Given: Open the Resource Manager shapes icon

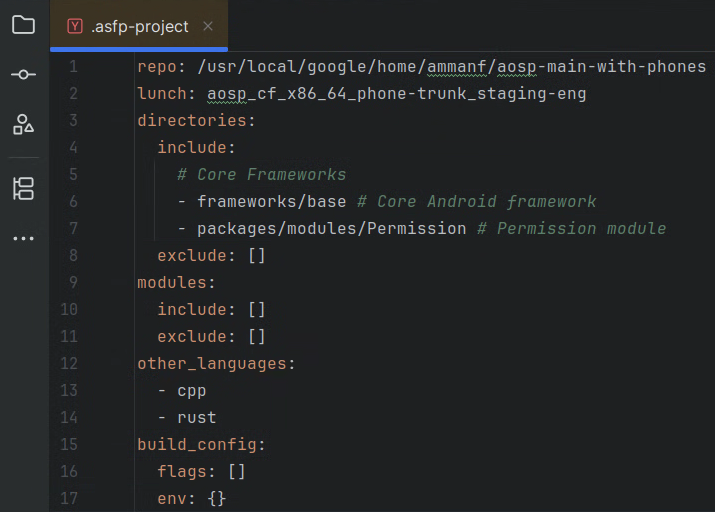Looking at the screenshot, I should coord(23,125).
